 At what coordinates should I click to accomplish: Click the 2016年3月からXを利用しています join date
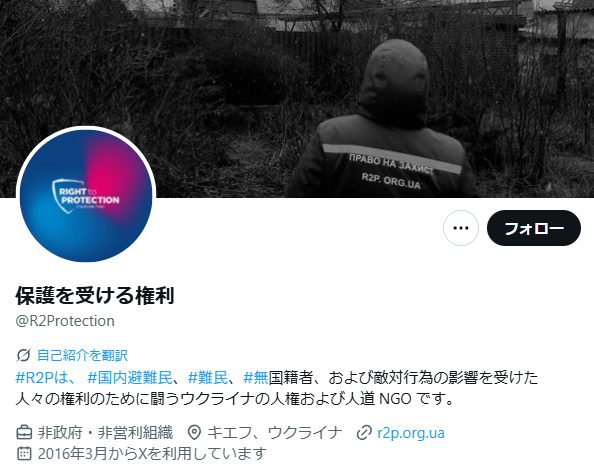pos(152,453)
